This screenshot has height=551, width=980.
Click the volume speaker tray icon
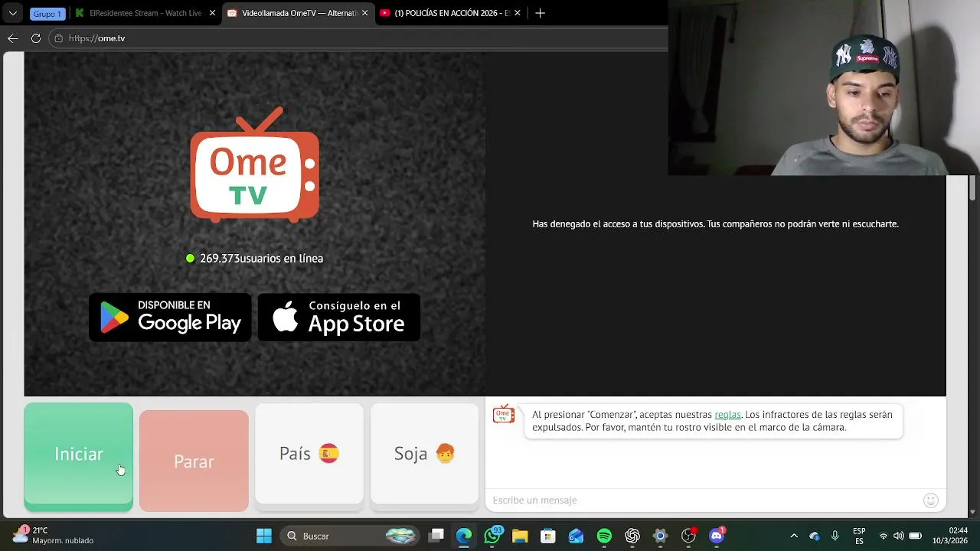(x=899, y=536)
